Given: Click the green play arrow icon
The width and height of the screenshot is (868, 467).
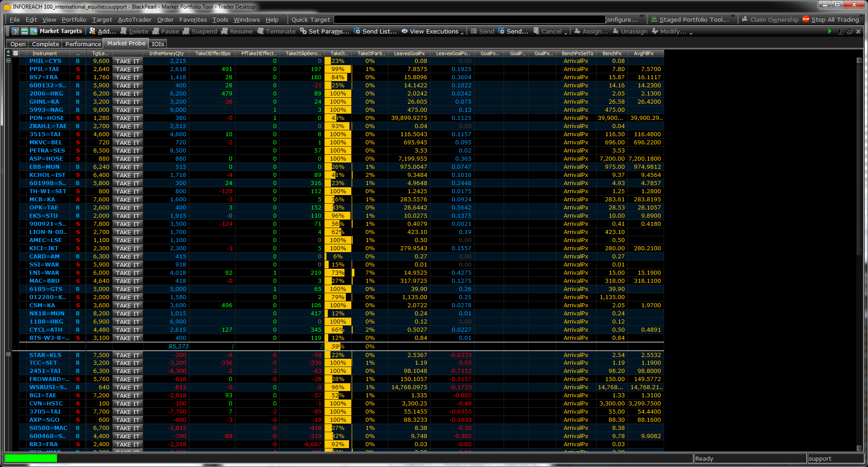Looking at the screenshot, I should (x=829, y=31).
